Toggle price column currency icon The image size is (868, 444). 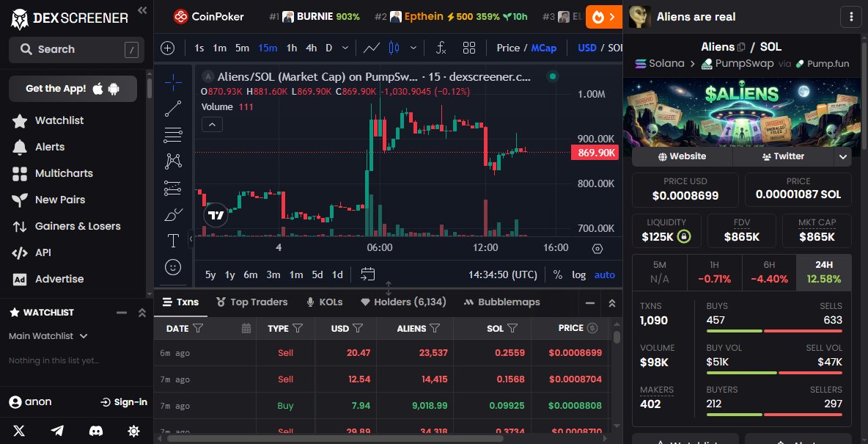pos(592,328)
